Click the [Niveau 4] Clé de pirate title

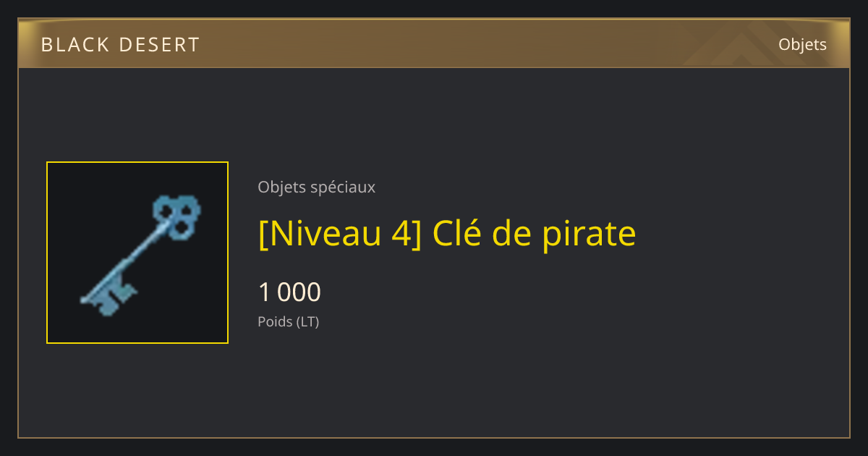coord(447,234)
